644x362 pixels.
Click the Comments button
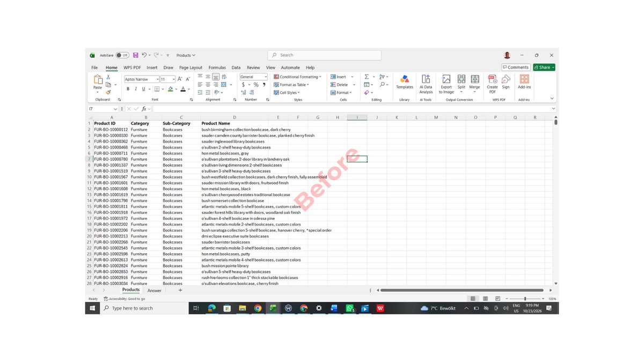pos(516,68)
